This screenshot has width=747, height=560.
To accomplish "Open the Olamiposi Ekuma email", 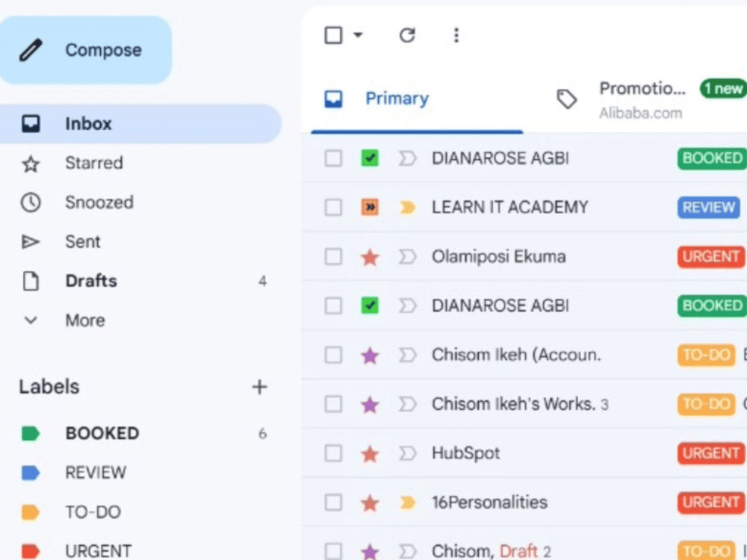I will tap(499, 257).
